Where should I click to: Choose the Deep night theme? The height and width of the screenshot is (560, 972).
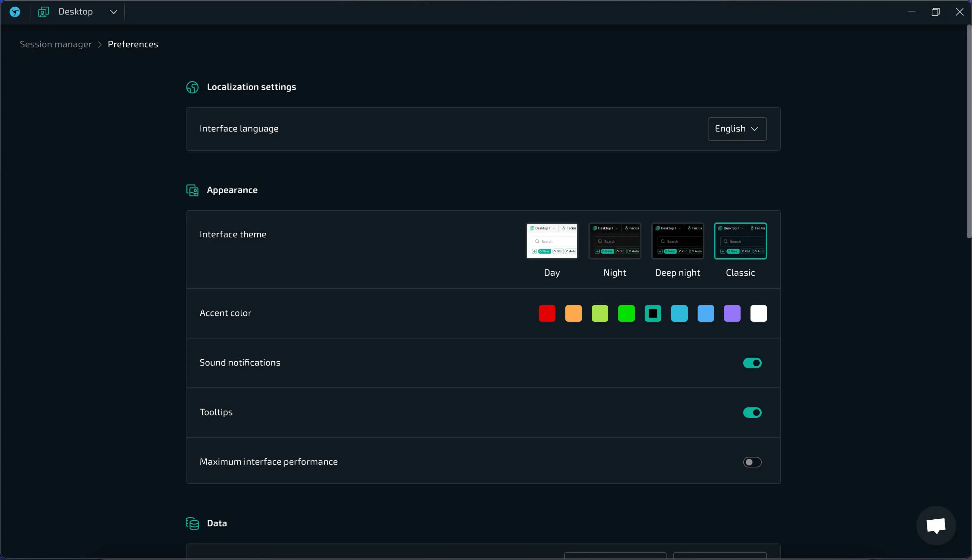point(677,241)
